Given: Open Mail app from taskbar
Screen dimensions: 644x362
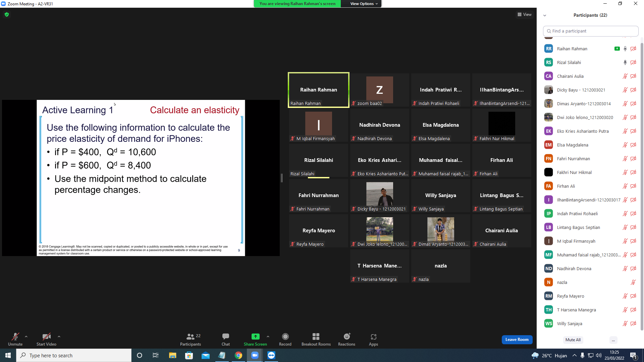Looking at the screenshot, I should (205, 355).
